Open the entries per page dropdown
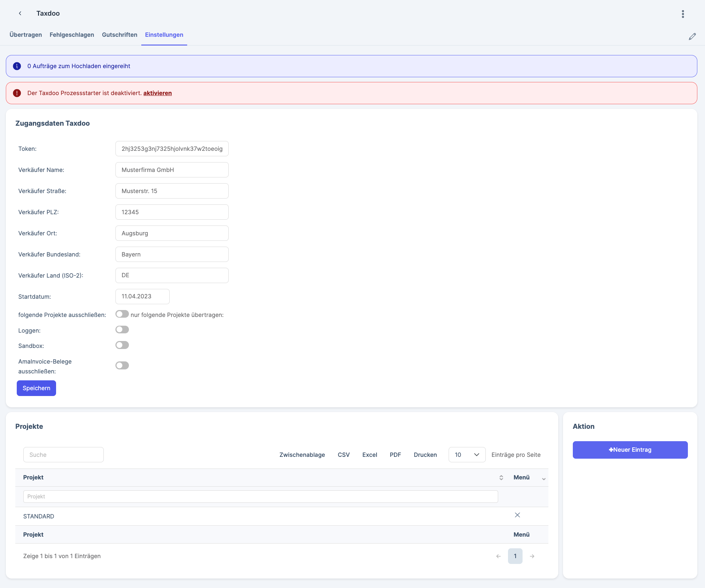Viewport: 705px width, 588px height. click(x=466, y=455)
